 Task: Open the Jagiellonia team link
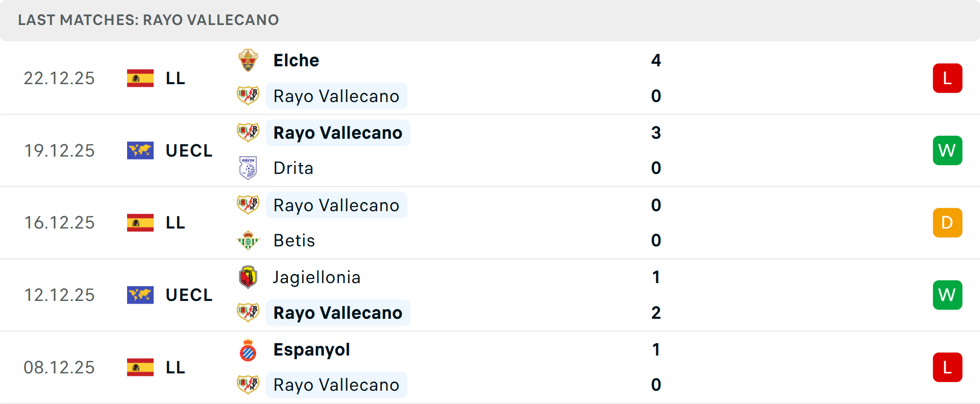tap(316, 277)
